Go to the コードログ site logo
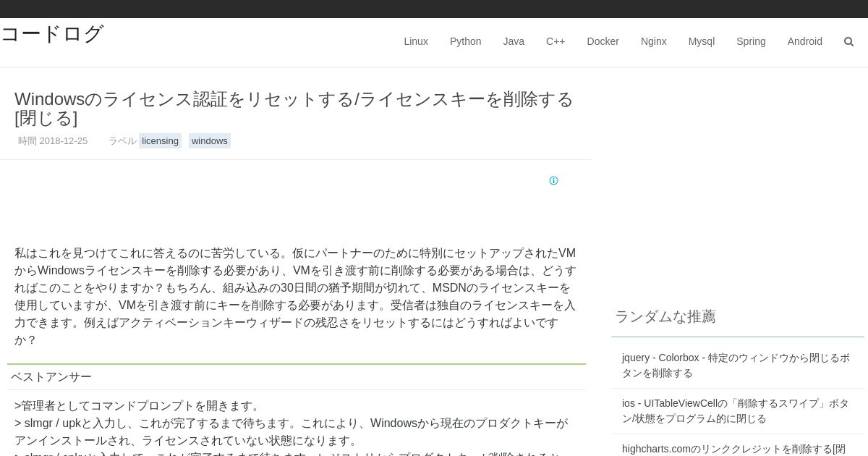Viewport: 868px width, 456px height. (x=52, y=34)
